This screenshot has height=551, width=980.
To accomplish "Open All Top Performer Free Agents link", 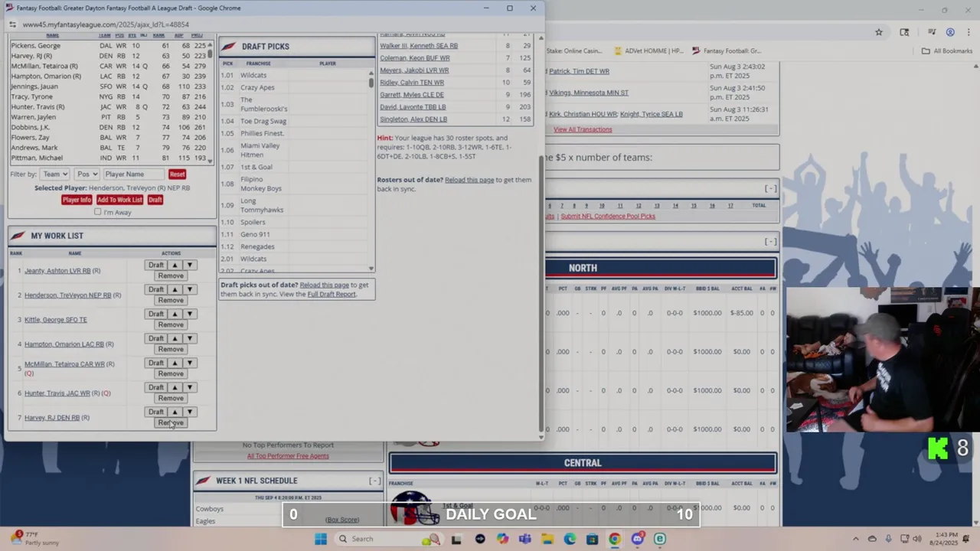I will (288, 456).
